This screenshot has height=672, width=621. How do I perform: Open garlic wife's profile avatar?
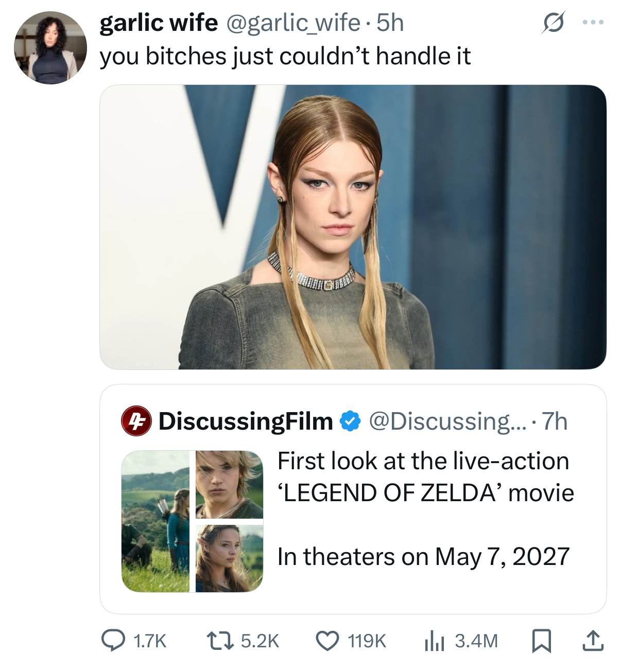(50, 48)
